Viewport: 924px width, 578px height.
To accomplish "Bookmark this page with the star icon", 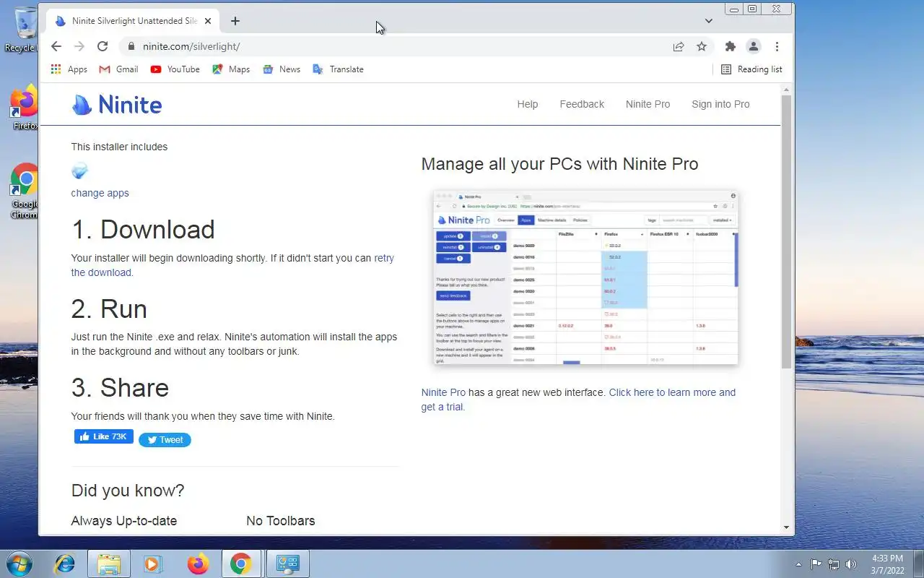I will (x=702, y=46).
